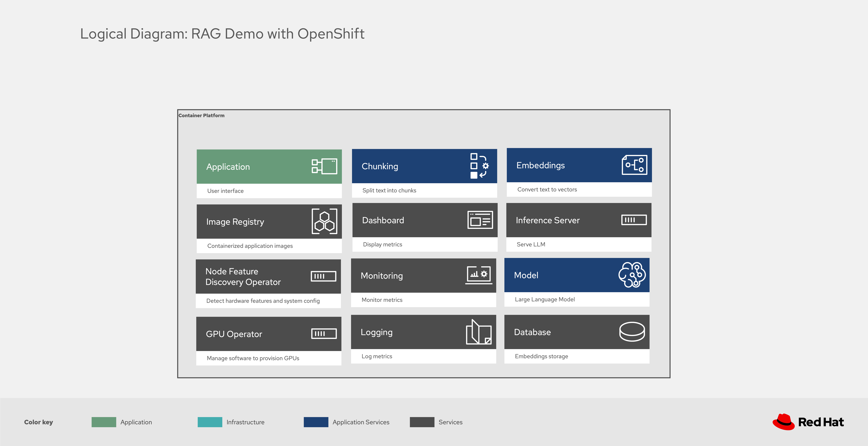Click the Chunking process icon

coord(479,166)
